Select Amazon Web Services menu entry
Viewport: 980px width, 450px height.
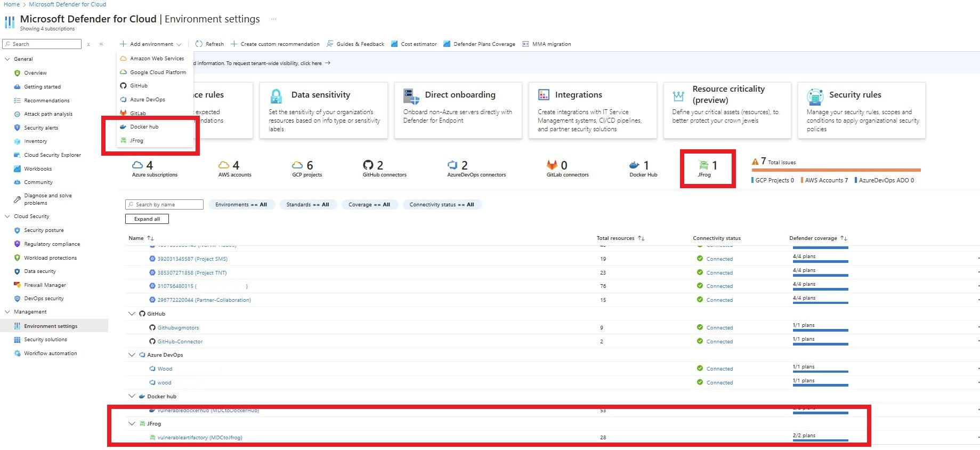(x=157, y=59)
